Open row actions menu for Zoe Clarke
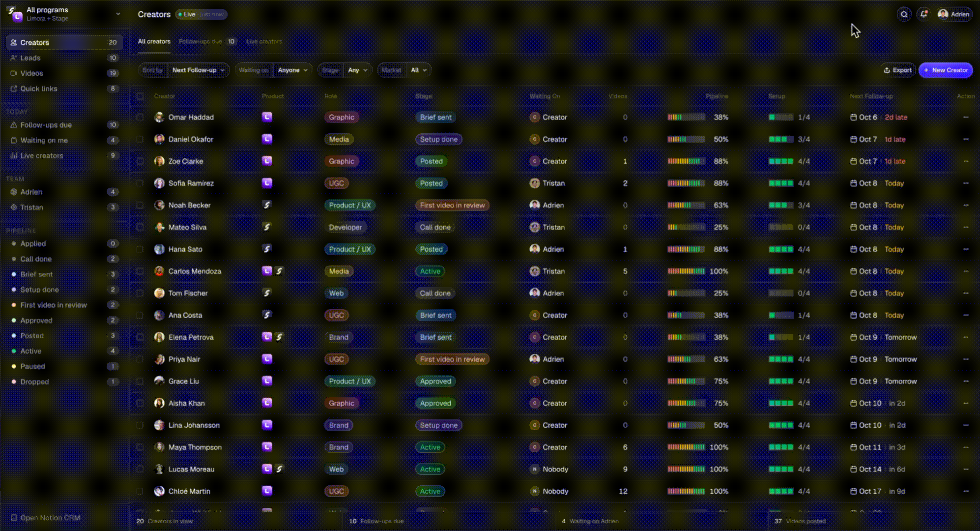 pos(966,161)
